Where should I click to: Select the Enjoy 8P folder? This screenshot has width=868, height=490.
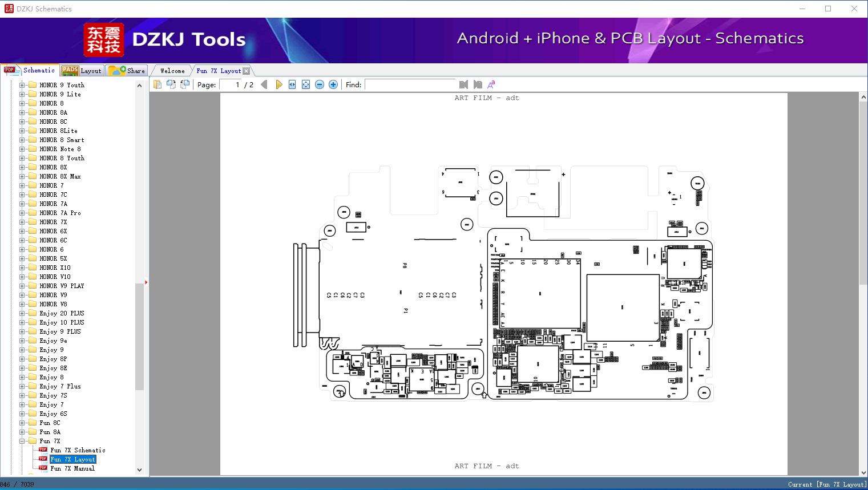[53, 359]
